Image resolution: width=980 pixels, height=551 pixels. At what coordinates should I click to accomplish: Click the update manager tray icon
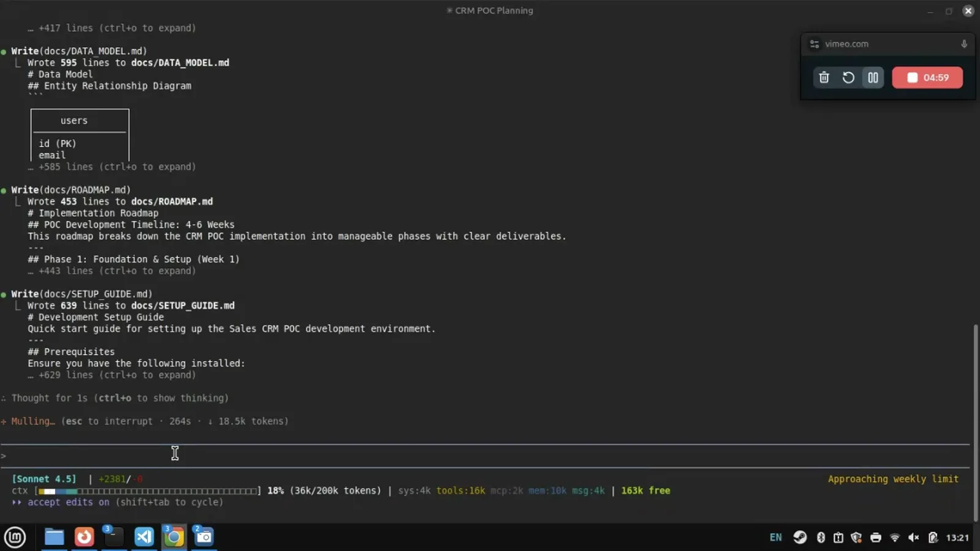point(839,538)
